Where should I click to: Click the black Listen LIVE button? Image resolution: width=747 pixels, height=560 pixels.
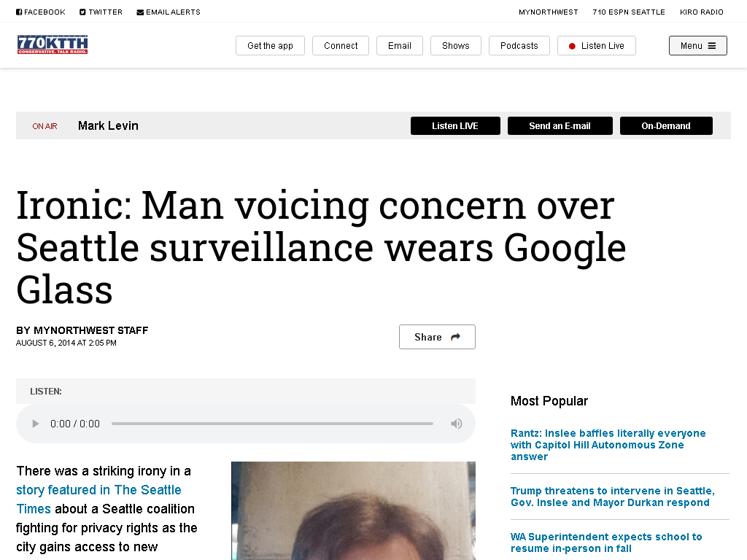(x=455, y=125)
